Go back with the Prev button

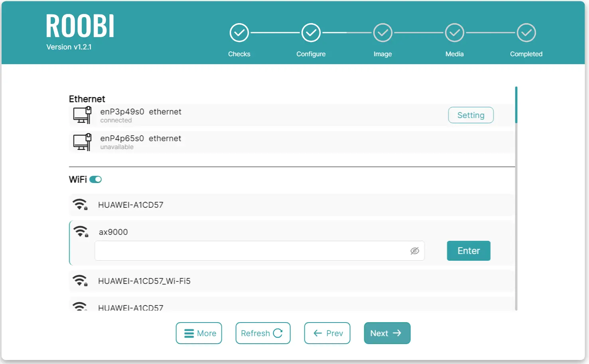327,333
